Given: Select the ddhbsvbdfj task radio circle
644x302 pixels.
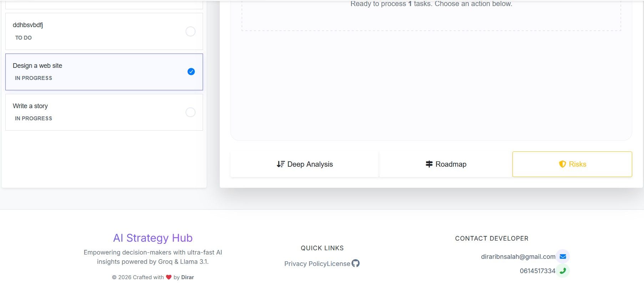Looking at the screenshot, I should [x=191, y=31].
